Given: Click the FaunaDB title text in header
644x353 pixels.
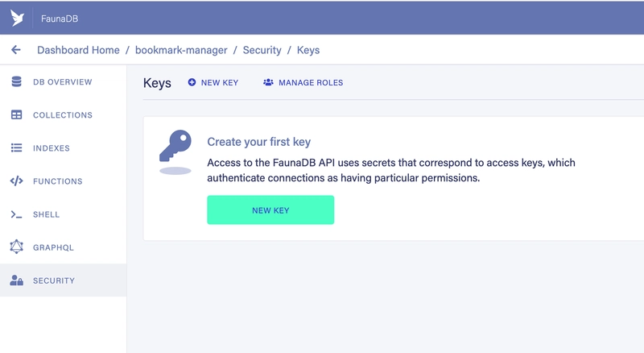Looking at the screenshot, I should (x=60, y=19).
